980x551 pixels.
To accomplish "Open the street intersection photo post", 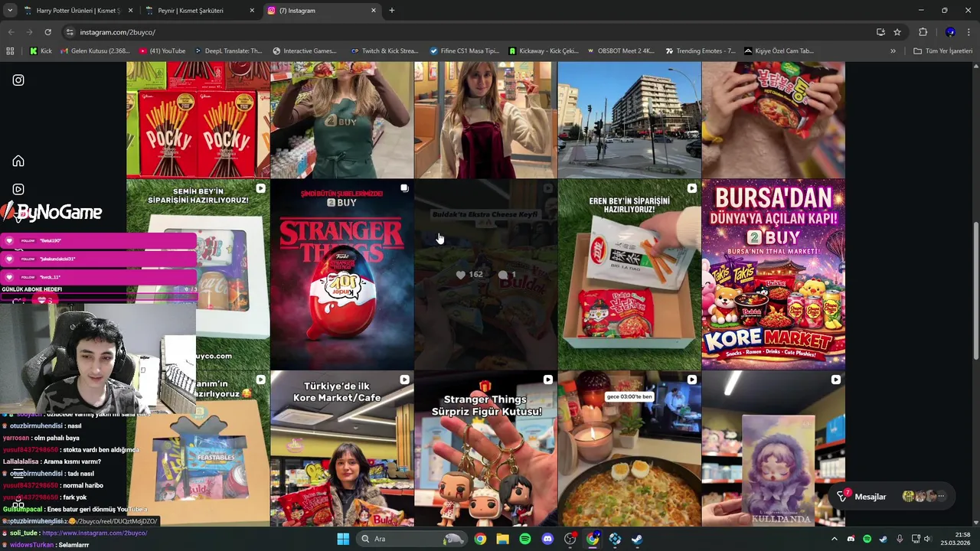I will coord(629,120).
